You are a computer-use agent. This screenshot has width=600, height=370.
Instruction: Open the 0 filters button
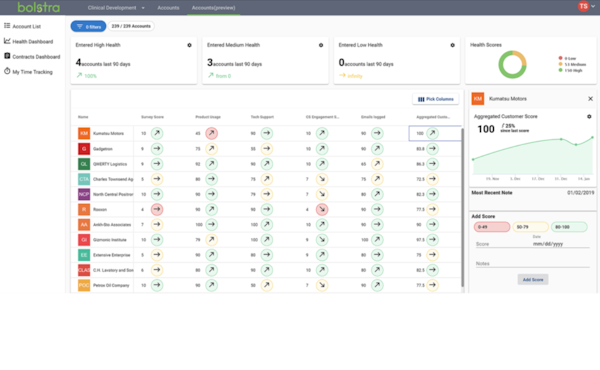pos(88,26)
